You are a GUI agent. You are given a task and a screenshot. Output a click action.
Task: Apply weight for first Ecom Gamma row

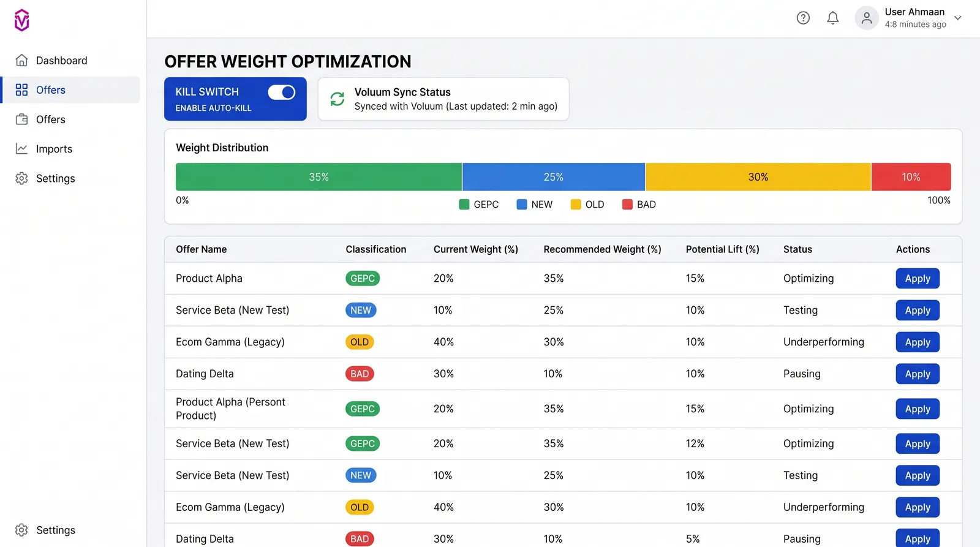coord(918,342)
